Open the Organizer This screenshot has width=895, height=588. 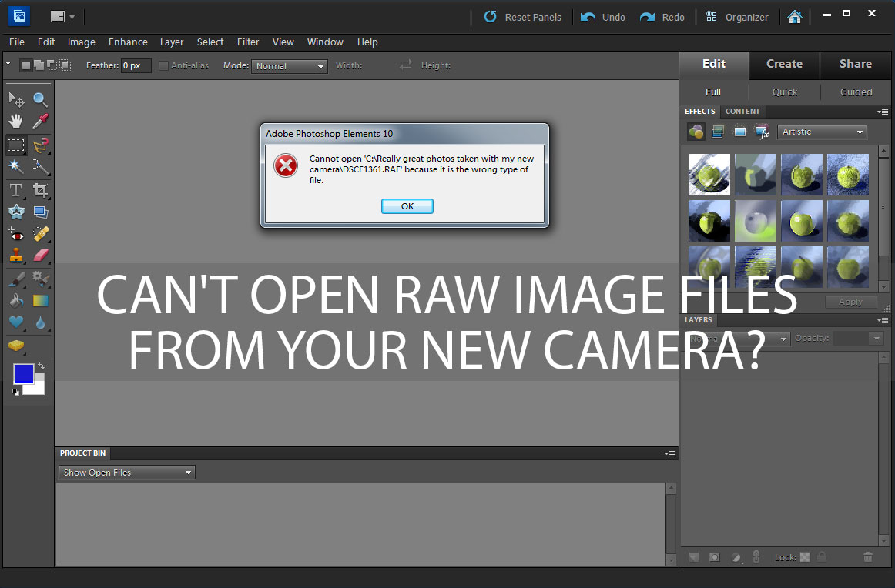pyautogui.click(x=737, y=17)
